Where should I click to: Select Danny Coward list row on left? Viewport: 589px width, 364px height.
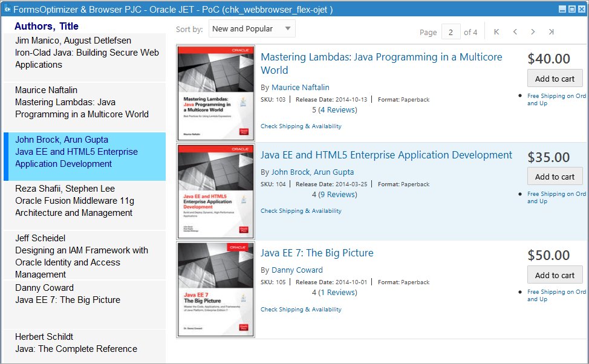click(x=85, y=304)
